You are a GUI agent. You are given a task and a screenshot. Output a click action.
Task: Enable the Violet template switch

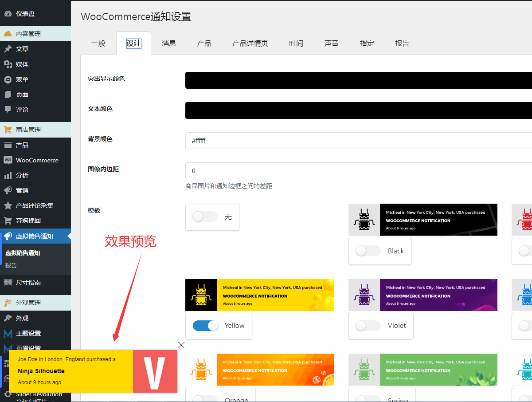368,326
